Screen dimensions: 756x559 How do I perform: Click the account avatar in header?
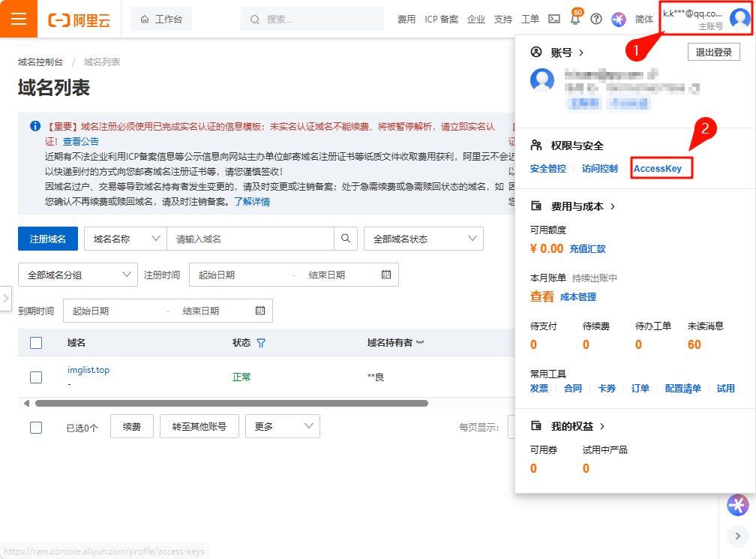[x=740, y=18]
